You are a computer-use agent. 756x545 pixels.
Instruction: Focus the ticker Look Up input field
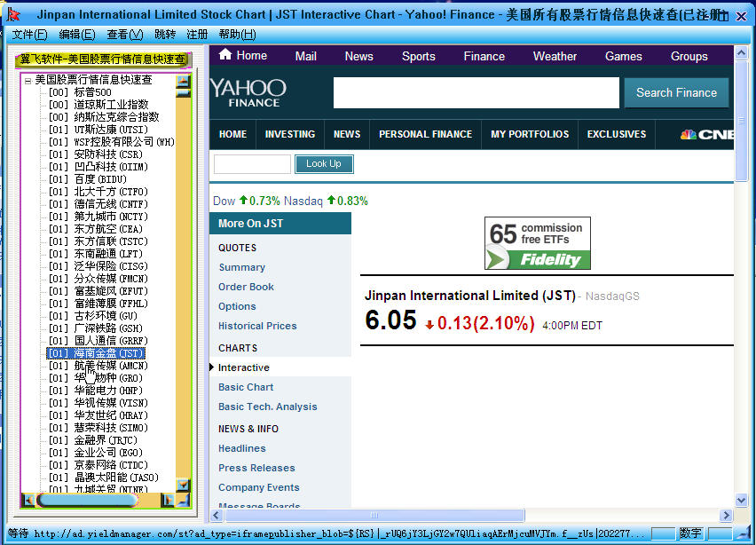253,164
